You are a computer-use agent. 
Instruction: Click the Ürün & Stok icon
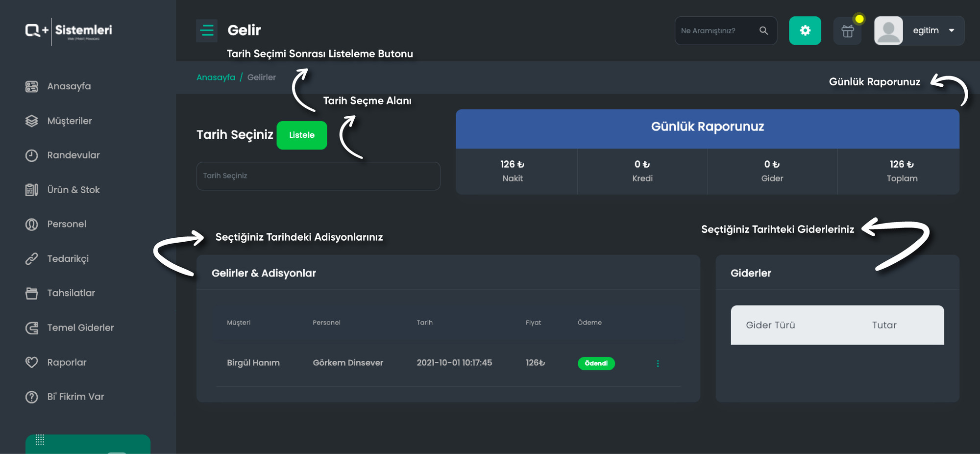click(31, 190)
